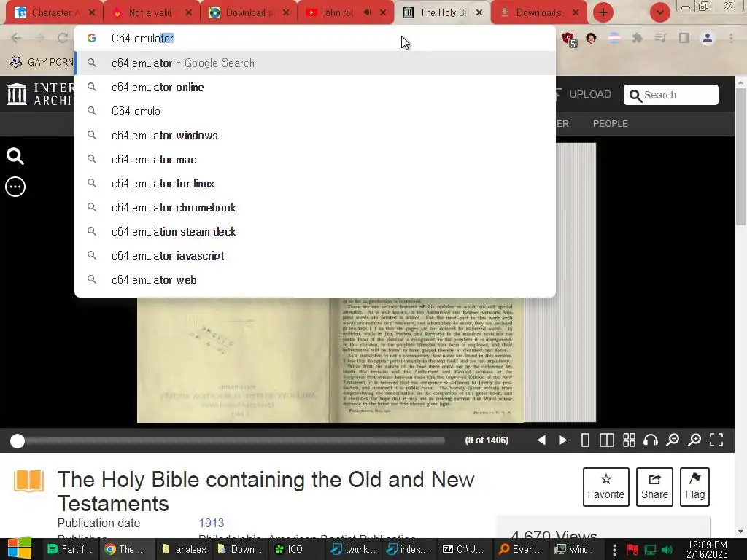
Task: Choose c64 emulator web suggestion
Action: [315, 279]
